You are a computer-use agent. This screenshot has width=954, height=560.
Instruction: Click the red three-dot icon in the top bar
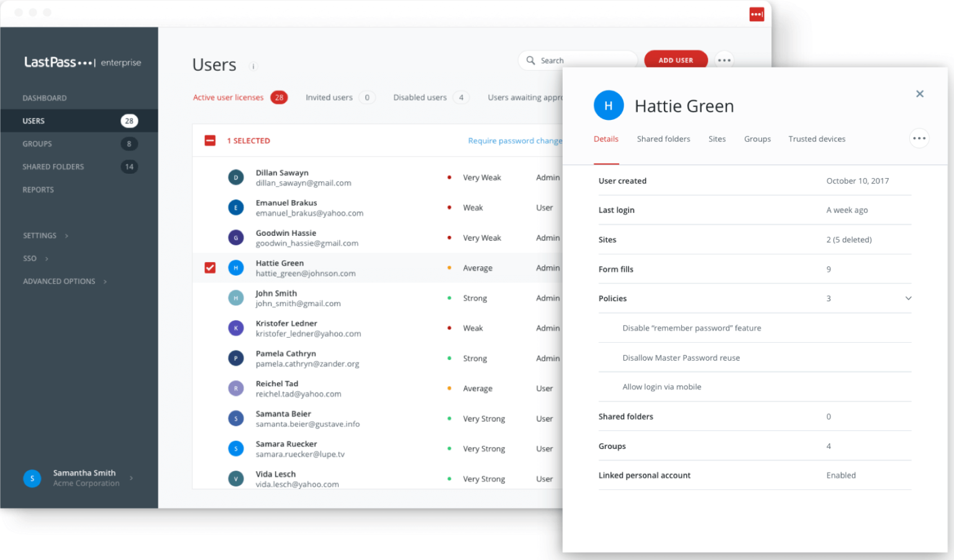(x=756, y=14)
